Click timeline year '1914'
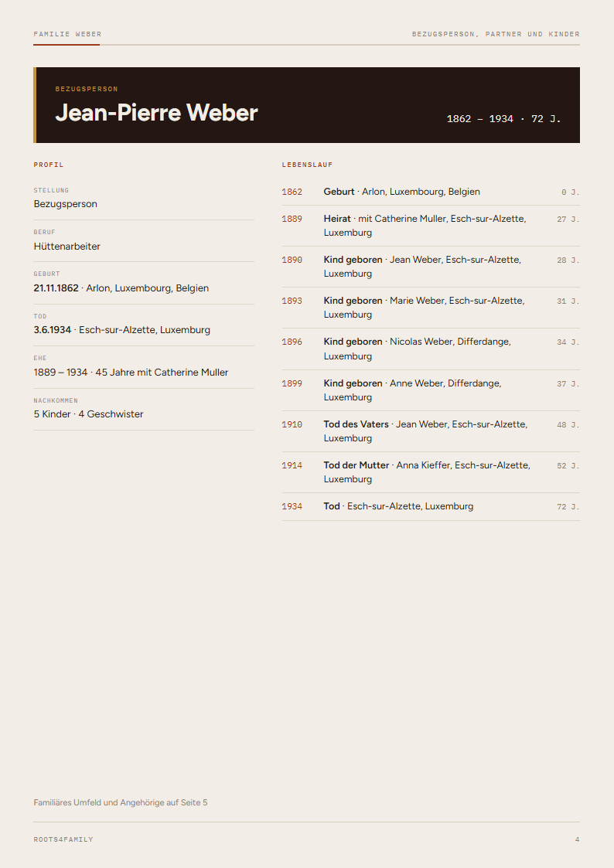 292,465
